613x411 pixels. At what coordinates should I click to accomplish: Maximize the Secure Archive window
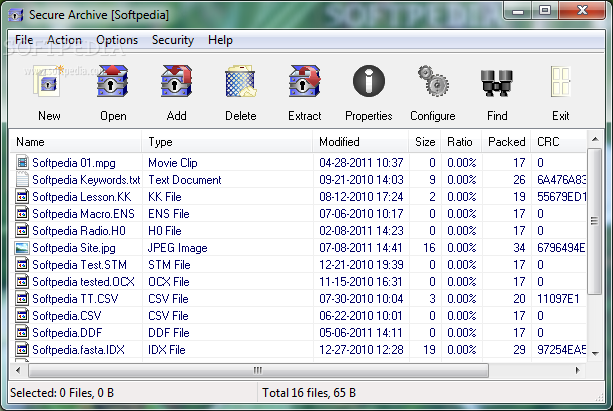pyautogui.click(x=545, y=11)
